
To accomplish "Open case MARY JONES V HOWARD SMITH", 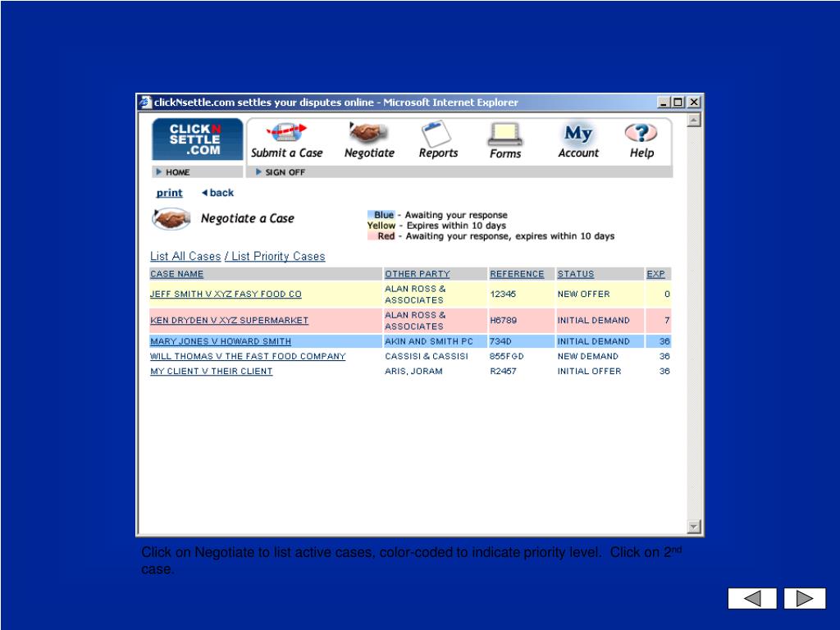I will [221, 341].
